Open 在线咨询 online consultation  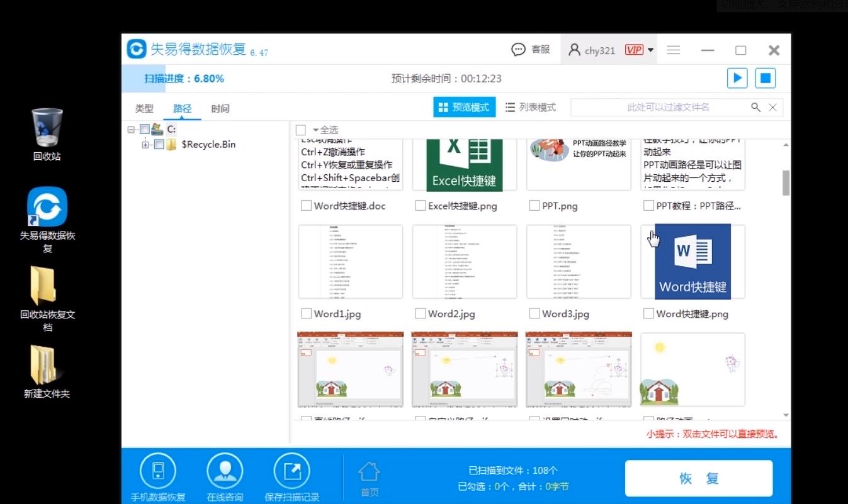[x=225, y=477]
